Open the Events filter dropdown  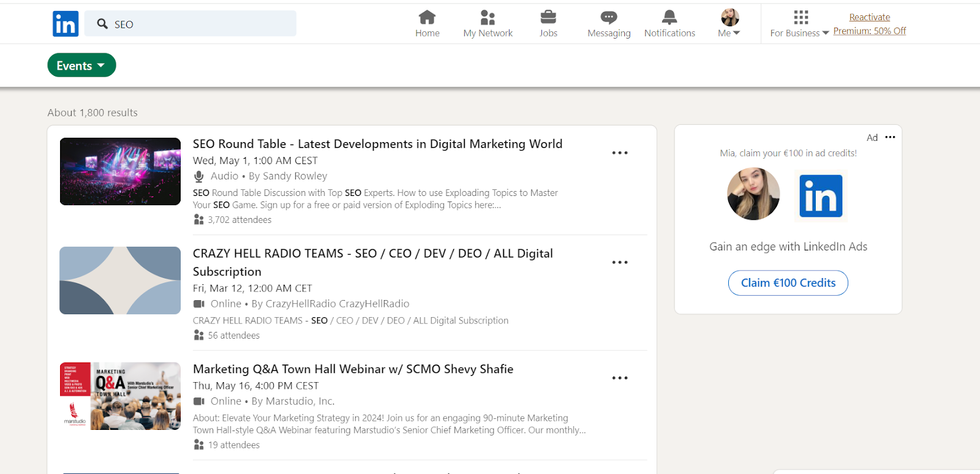(x=81, y=66)
